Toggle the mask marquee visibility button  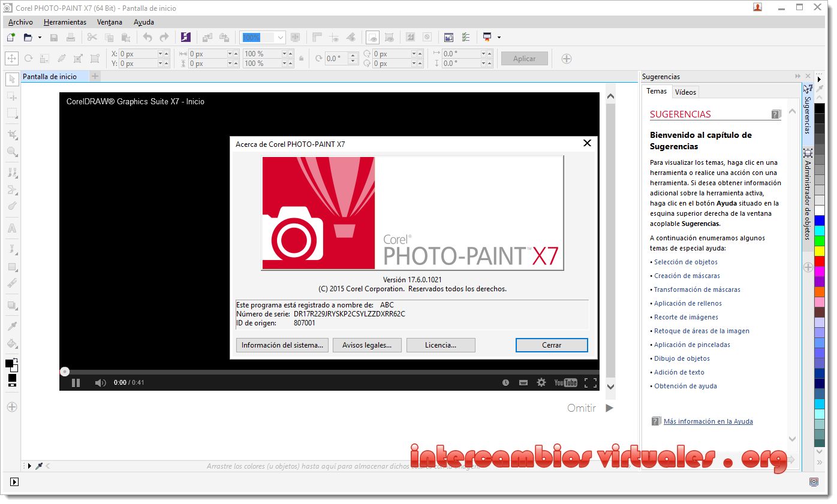coord(372,37)
